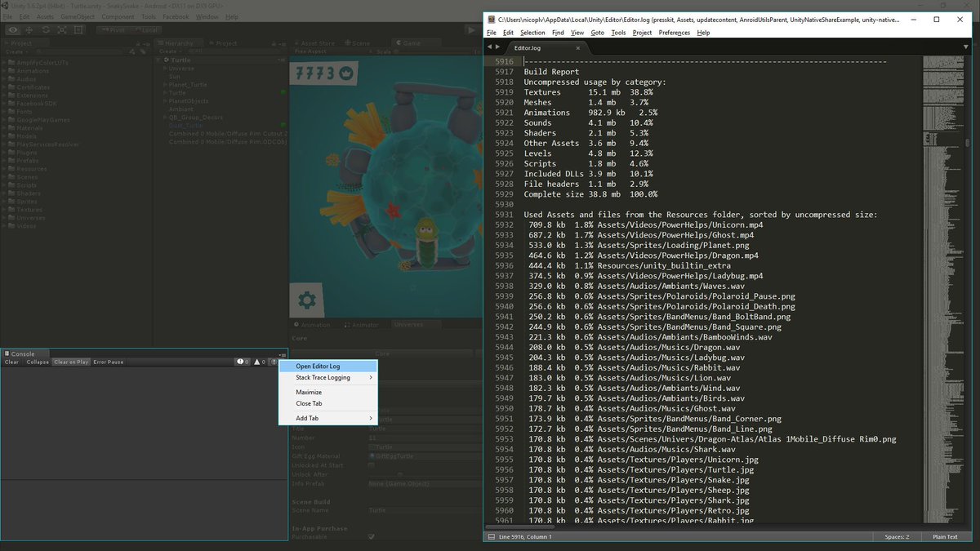This screenshot has width=980, height=551.
Task: Click the Info Prefab object field
Action: tap(425, 483)
